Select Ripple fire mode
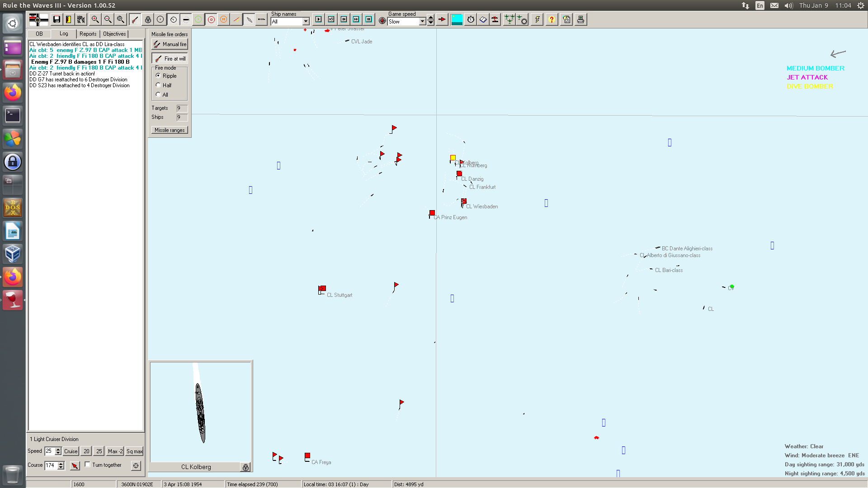Image resolution: width=868 pixels, height=488 pixels. pos(158,76)
